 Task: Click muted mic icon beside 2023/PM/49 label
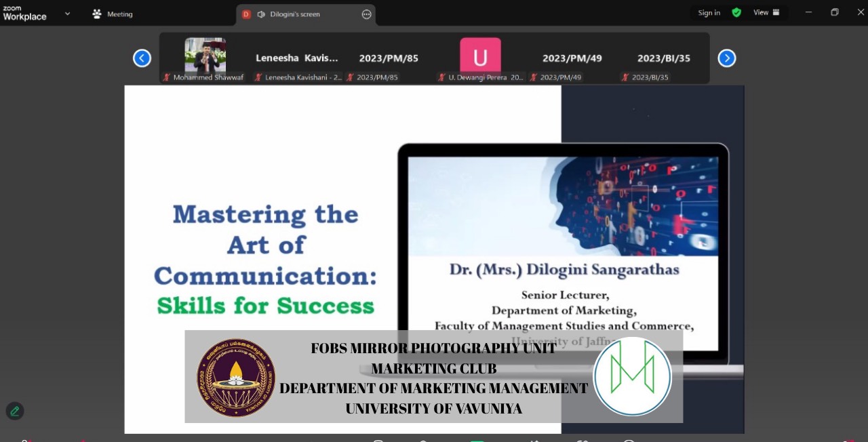click(x=534, y=77)
